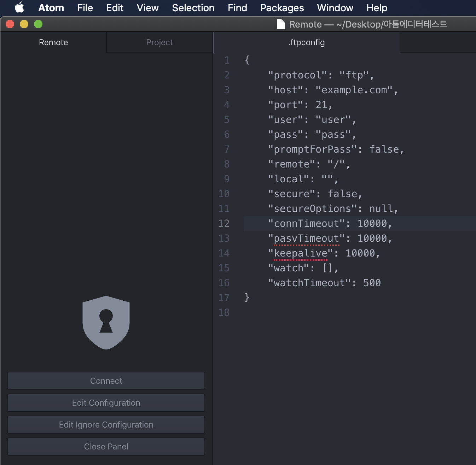Image resolution: width=476 pixels, height=465 pixels.
Task: Click the 10000 value after keepalive
Action: (360, 253)
